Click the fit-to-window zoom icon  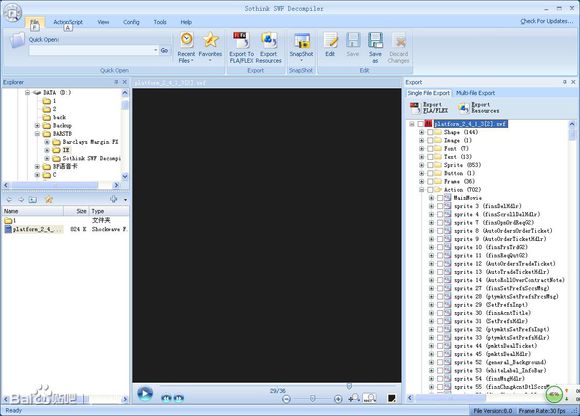pyautogui.click(x=370, y=398)
